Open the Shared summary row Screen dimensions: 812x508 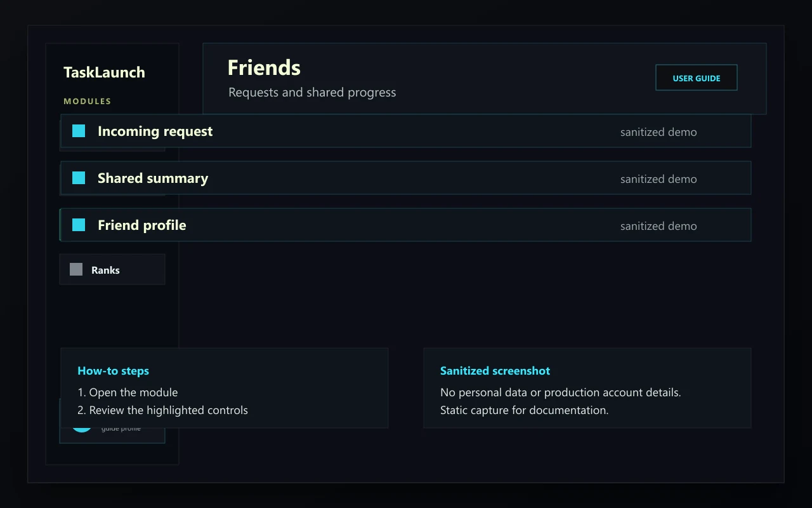click(405, 178)
